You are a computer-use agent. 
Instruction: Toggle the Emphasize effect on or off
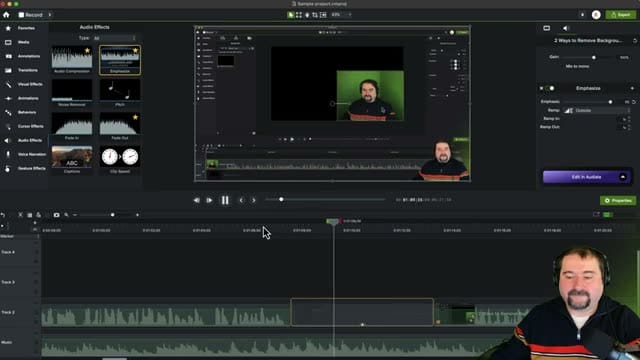[x=550, y=88]
